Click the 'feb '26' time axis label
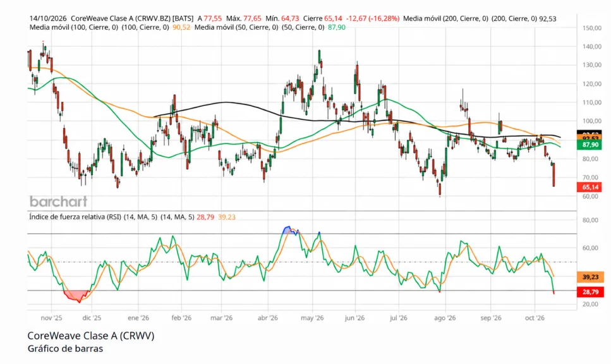The width and height of the screenshot is (611, 364). click(181, 318)
